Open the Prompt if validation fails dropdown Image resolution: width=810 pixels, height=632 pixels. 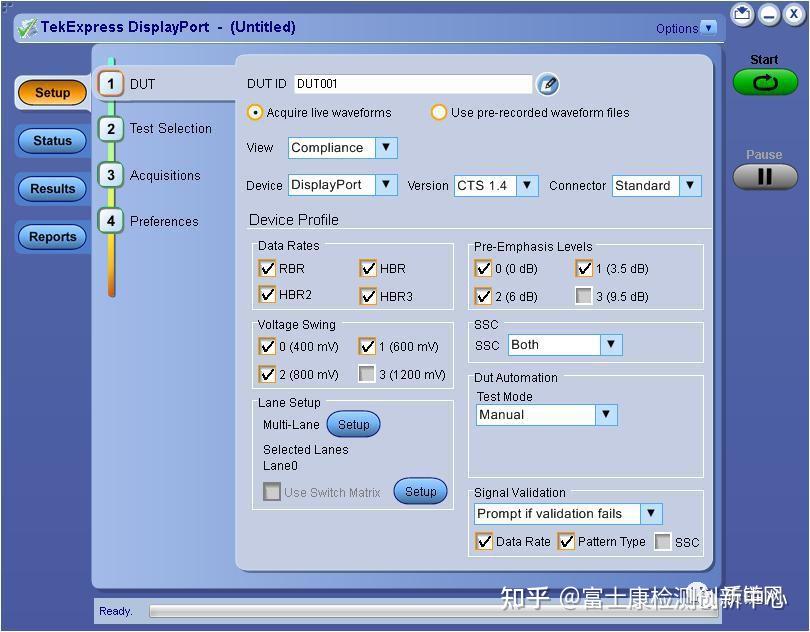point(651,514)
